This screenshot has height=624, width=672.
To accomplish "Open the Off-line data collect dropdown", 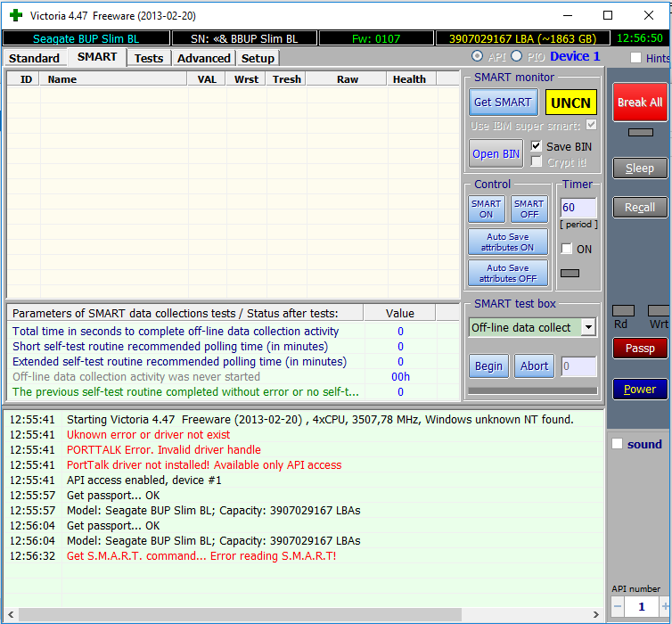I will [588, 327].
